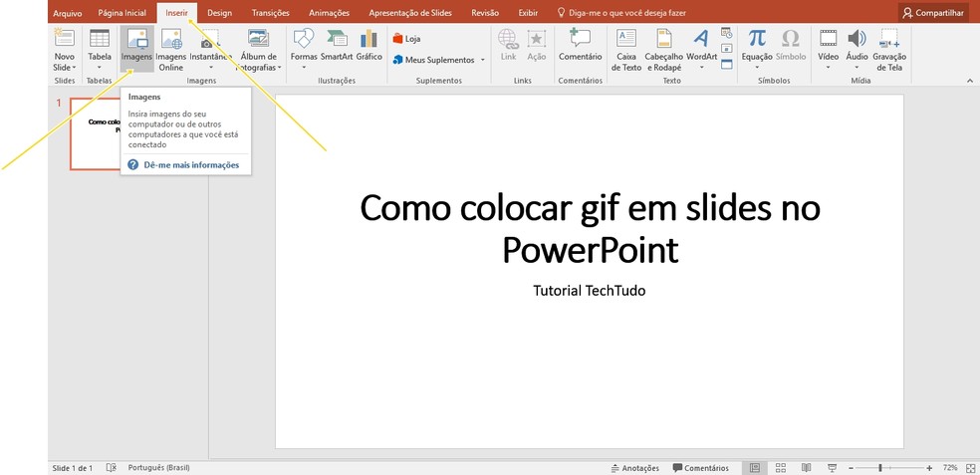Switch to Normal view in status bar
This screenshot has height=475, width=980.
pos(755,468)
